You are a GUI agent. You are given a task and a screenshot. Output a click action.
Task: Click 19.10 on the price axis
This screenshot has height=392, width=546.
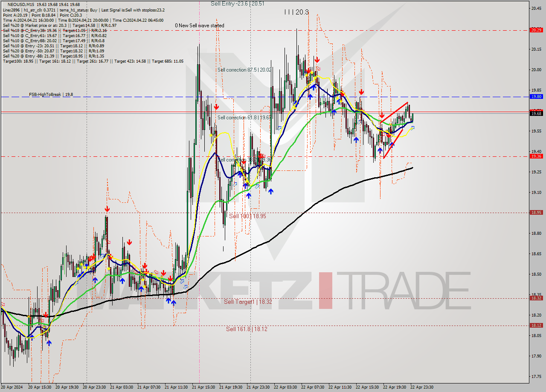(536, 192)
